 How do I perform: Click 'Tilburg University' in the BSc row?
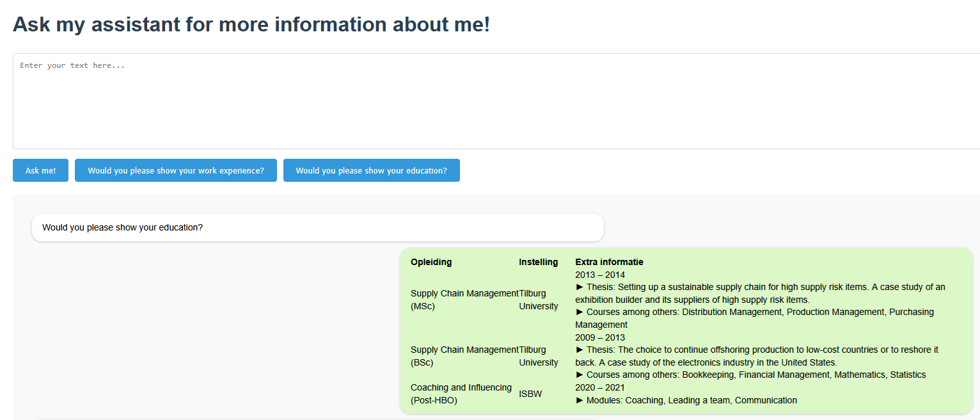pyautogui.click(x=538, y=356)
